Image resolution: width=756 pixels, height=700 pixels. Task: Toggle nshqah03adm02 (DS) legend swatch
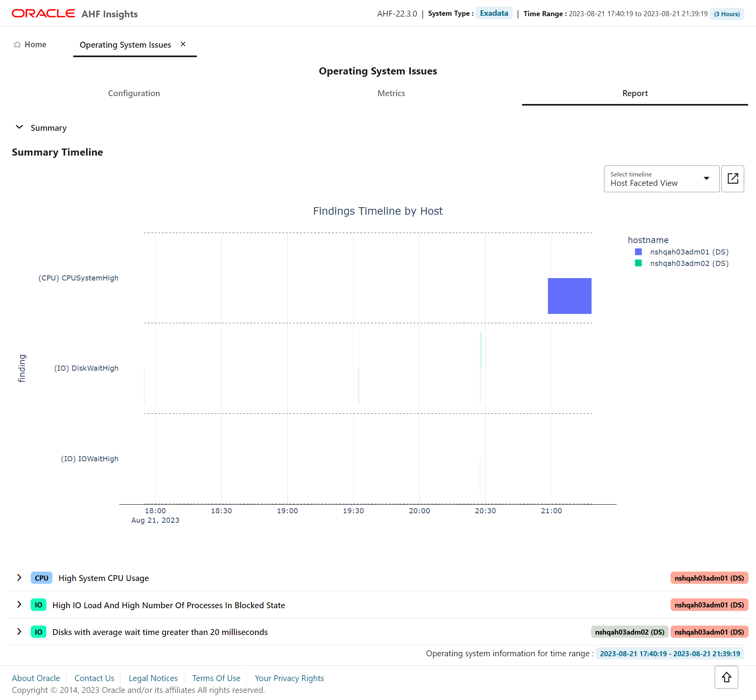[638, 263]
